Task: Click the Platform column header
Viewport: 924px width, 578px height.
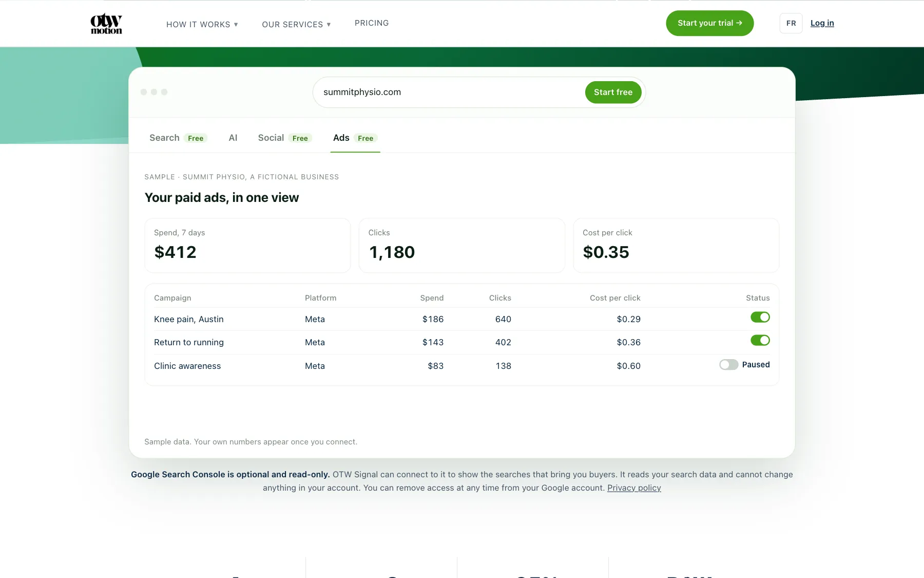Action: click(x=320, y=298)
